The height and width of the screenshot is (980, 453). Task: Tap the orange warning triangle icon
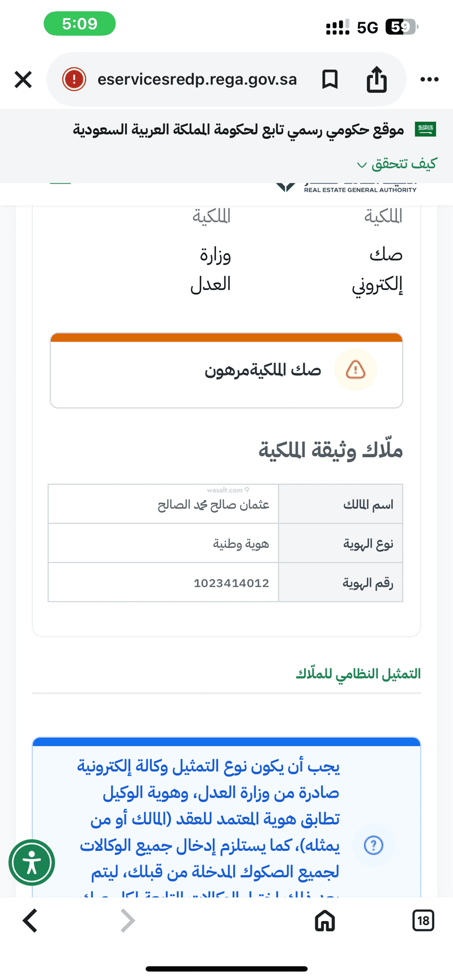[356, 370]
